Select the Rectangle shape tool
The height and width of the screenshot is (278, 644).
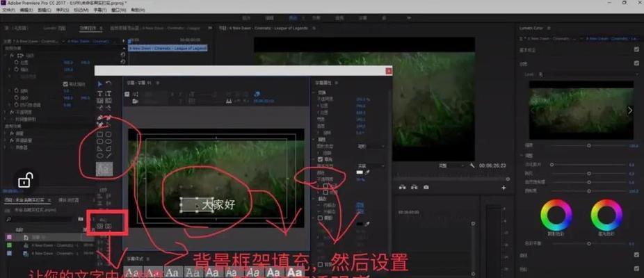(x=100, y=134)
